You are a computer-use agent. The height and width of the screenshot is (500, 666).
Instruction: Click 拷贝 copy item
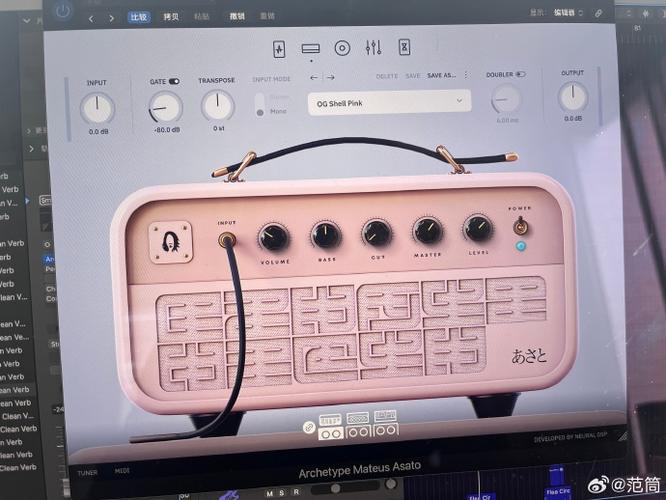point(171,17)
